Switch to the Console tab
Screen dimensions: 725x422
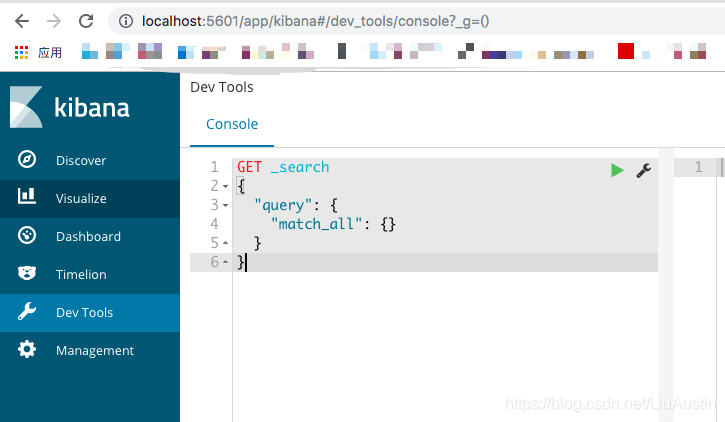[232, 124]
